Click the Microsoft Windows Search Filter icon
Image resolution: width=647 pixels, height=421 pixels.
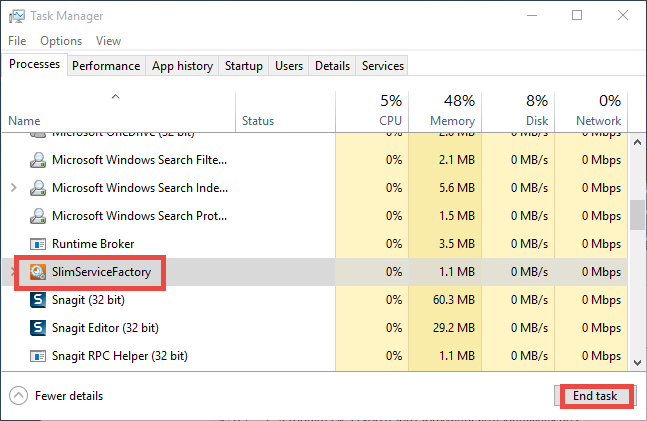[x=38, y=160]
